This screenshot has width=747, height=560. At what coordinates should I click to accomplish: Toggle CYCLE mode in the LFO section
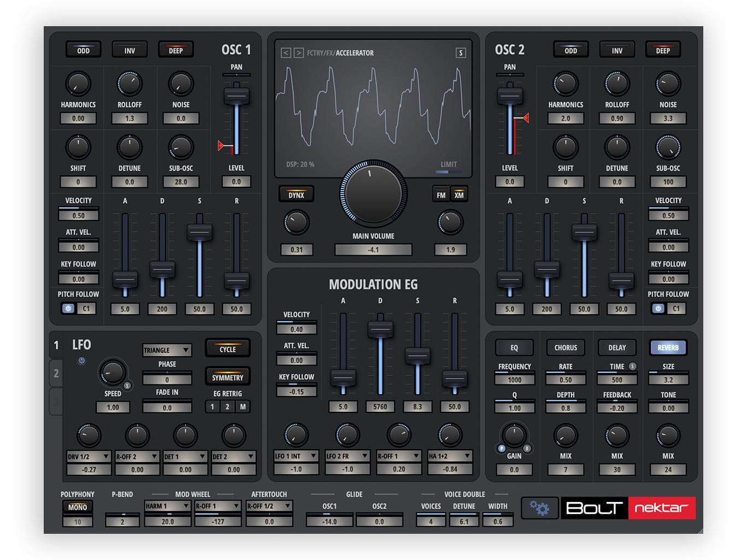(x=227, y=348)
